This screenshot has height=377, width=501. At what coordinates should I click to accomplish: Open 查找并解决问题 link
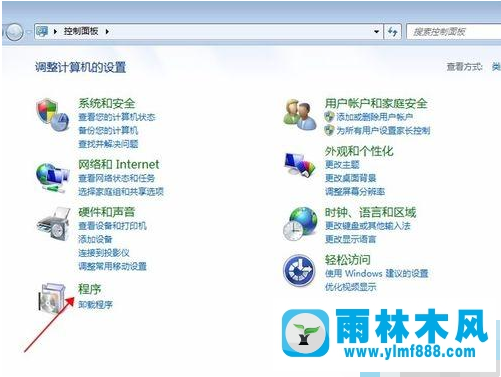point(108,144)
